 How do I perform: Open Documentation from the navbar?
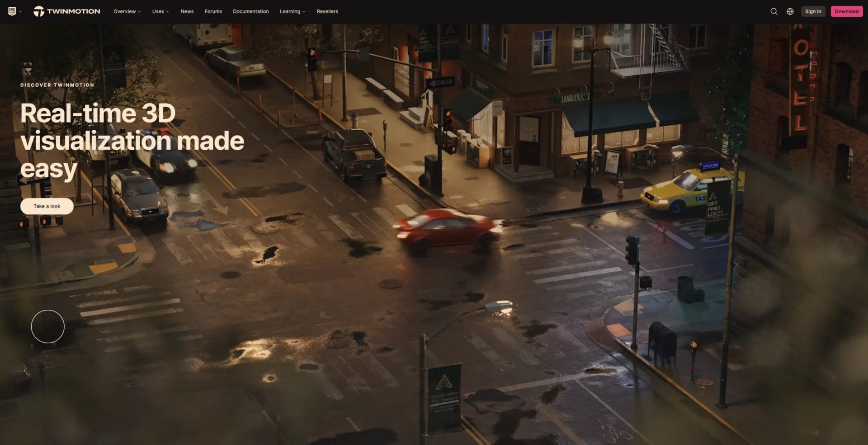pyautogui.click(x=250, y=11)
